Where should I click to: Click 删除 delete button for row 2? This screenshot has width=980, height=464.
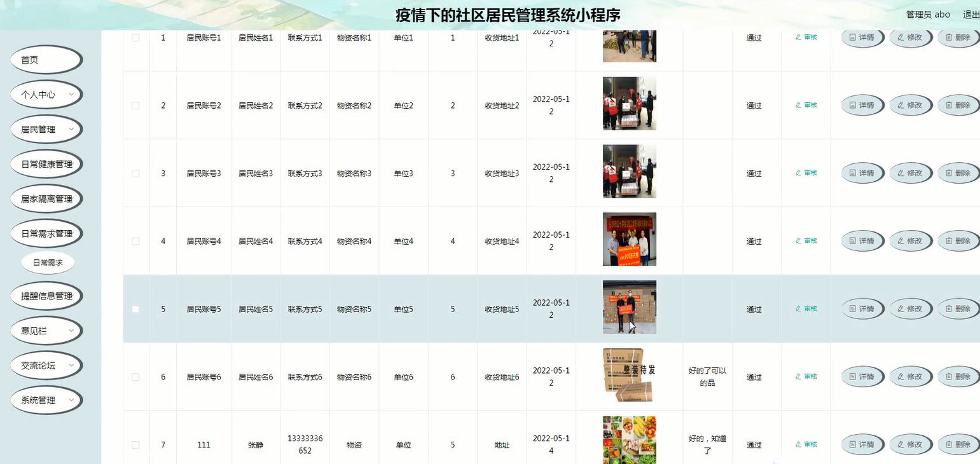958,106
